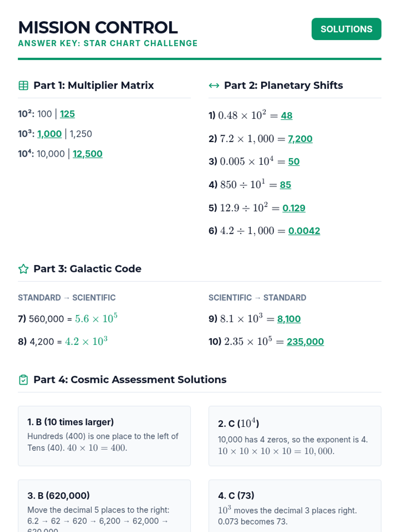
Task: Click the Part 2: Planetary Shifts heading
Action: pyautogui.click(x=283, y=85)
